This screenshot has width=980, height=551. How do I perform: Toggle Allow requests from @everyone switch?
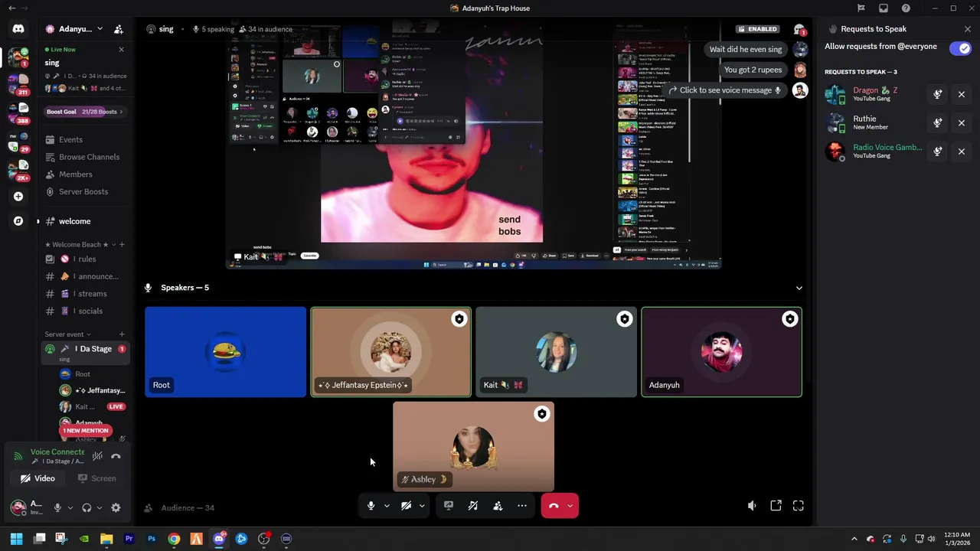click(960, 48)
